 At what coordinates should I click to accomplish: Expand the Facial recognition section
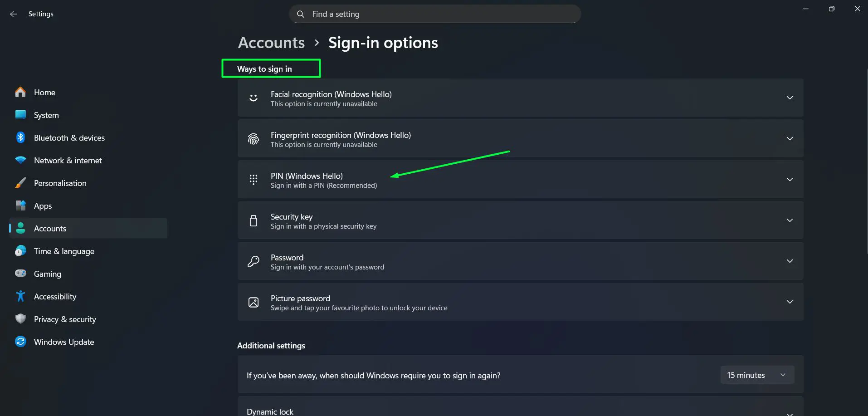(790, 98)
